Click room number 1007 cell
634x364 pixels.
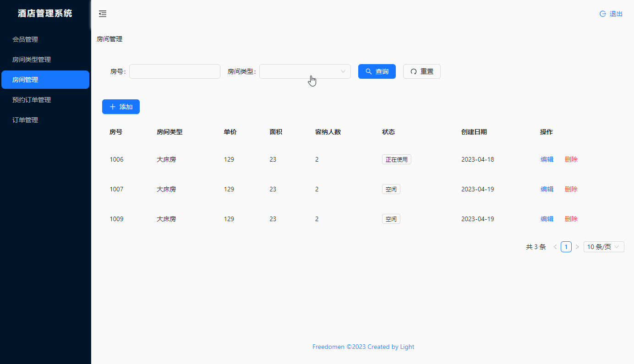pyautogui.click(x=116, y=189)
